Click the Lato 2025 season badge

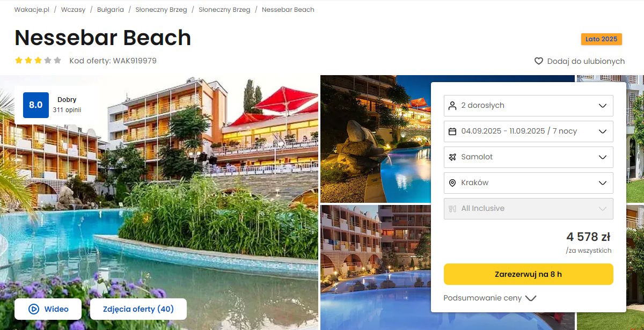click(x=601, y=39)
